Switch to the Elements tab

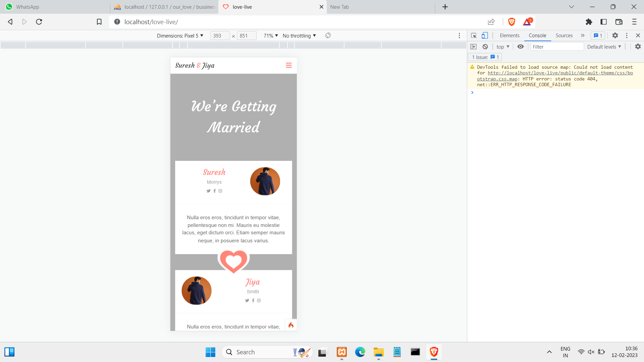(x=509, y=36)
